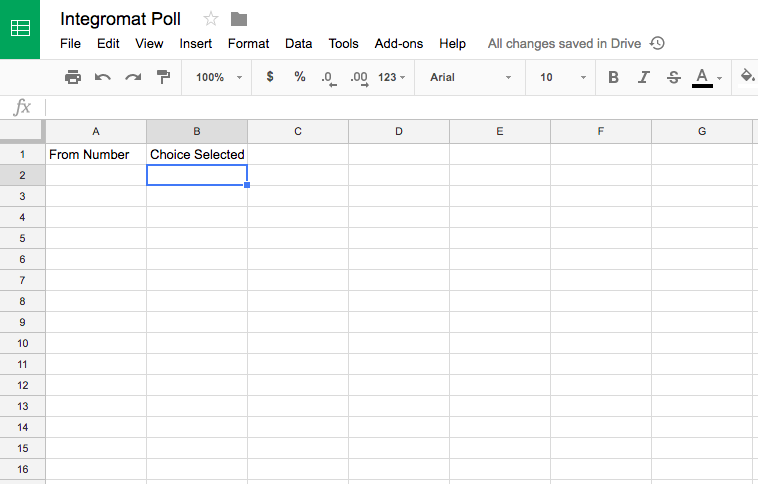Select the From Number header cell

click(96, 154)
